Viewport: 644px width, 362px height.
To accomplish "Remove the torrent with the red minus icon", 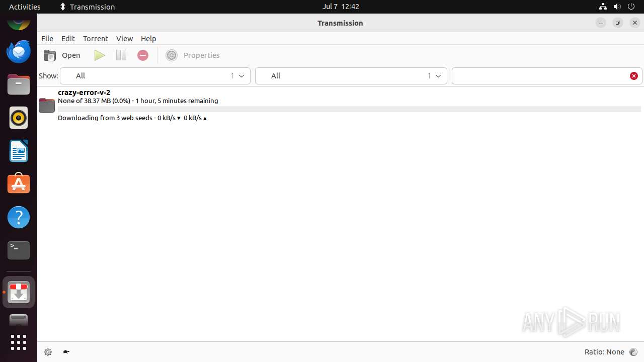I will (x=143, y=55).
